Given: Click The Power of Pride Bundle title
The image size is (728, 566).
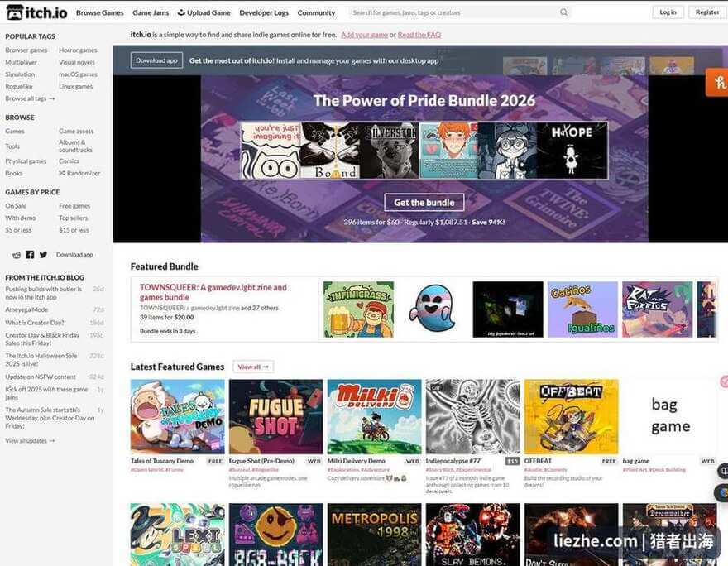Looking at the screenshot, I should pyautogui.click(x=424, y=100).
